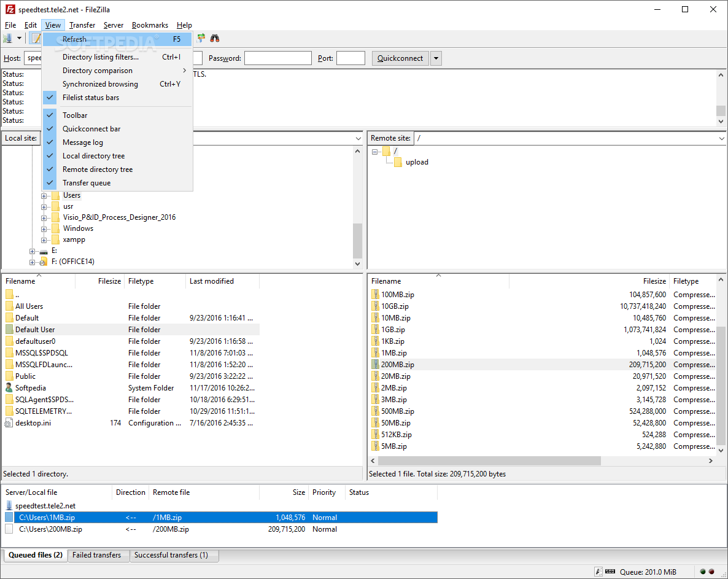Screen dimensions: 728x579
Task: Click the green activity indicator light
Action: [703, 572]
